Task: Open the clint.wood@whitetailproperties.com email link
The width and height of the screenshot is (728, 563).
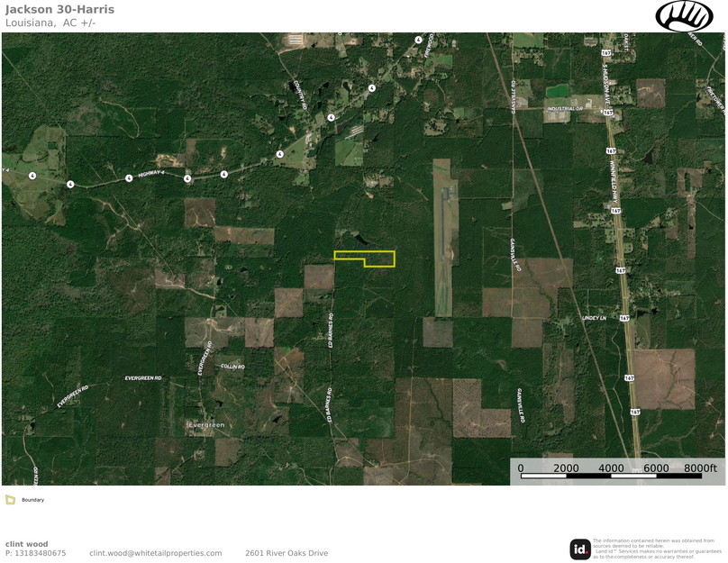Action: coord(155,553)
